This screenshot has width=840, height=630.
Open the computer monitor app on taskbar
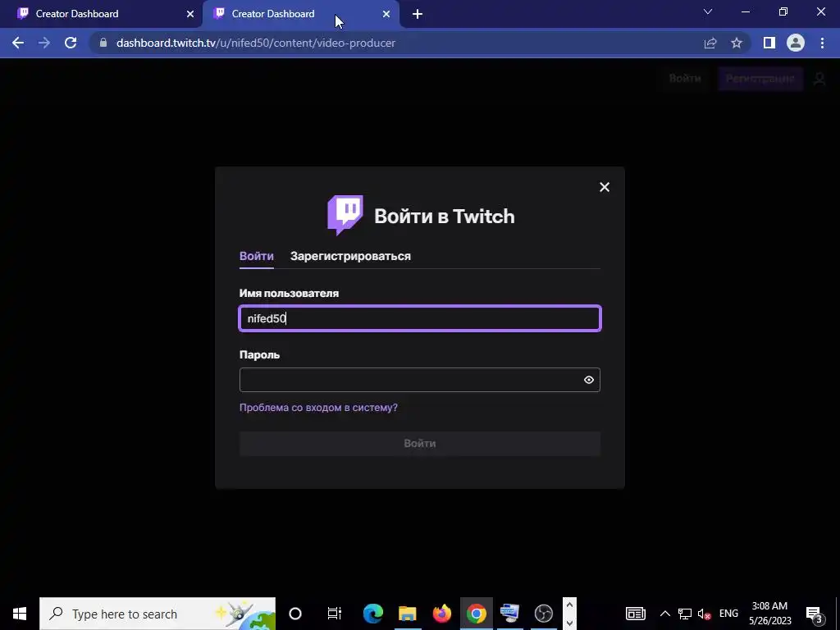click(x=510, y=614)
